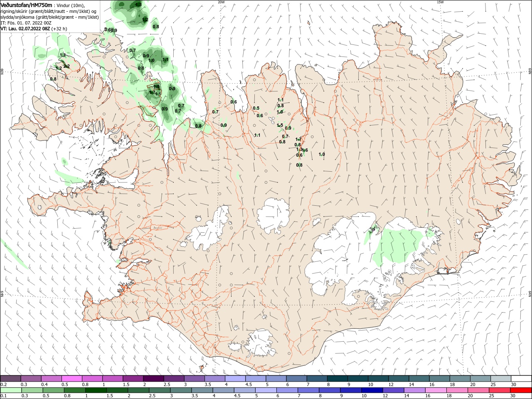Click the dark purple snow swatch after 2

[x=153, y=379]
